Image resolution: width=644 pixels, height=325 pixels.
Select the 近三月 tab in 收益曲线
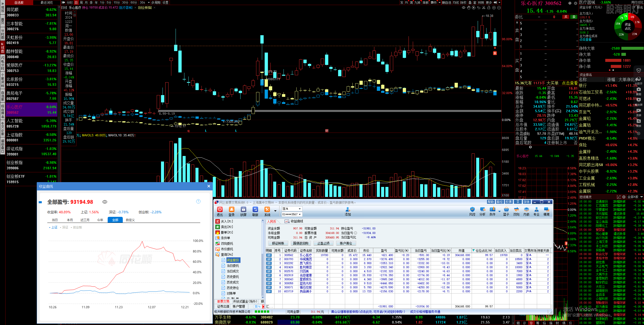85,220
